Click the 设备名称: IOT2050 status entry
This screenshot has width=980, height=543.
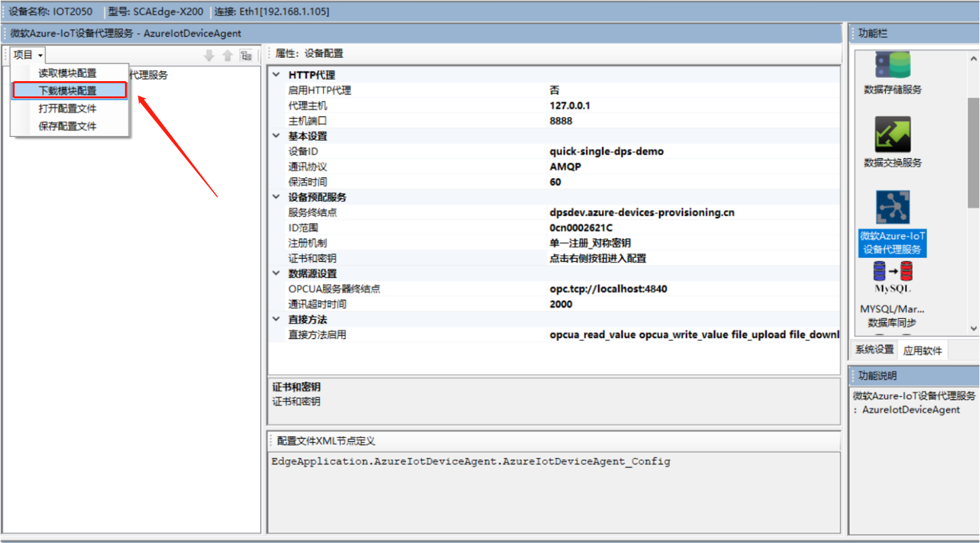[50, 11]
